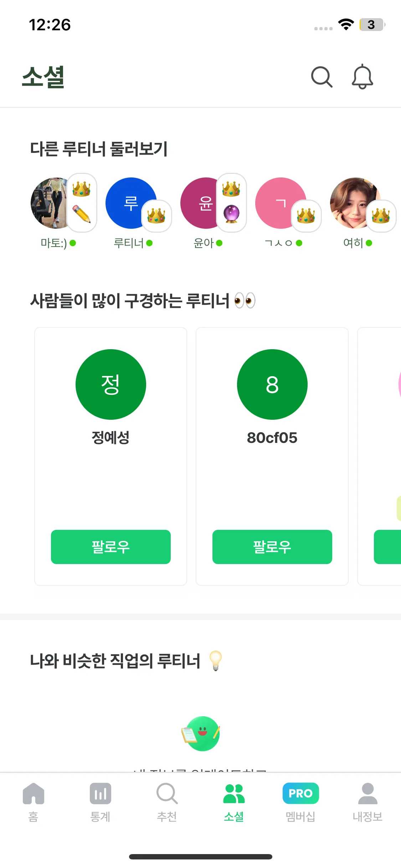
Task: Switch to the 통계 statistics tab
Action: [100, 802]
